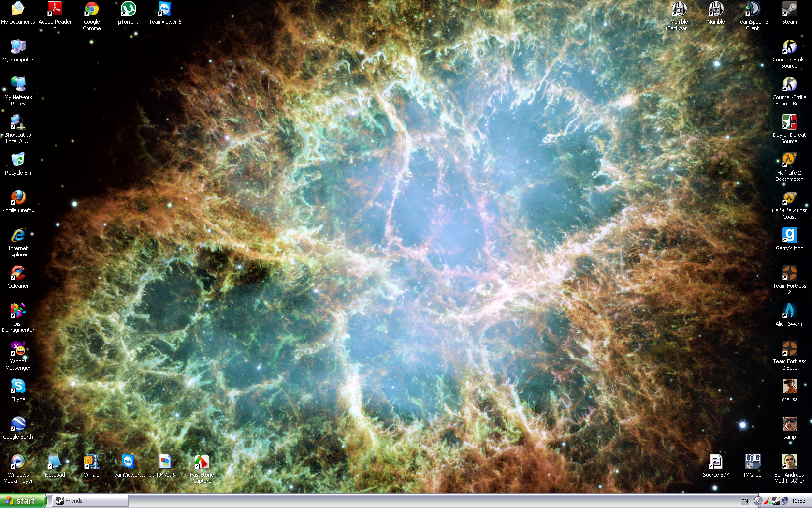Open the Windows start menu
The width and height of the screenshot is (812, 508).
(23, 501)
